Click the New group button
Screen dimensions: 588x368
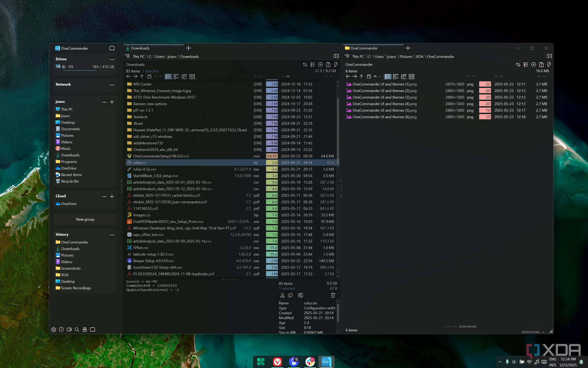[85, 219]
